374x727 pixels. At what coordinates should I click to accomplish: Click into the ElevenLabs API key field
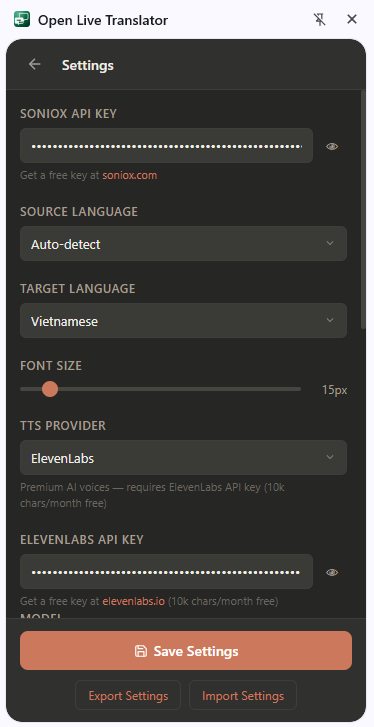click(x=166, y=572)
